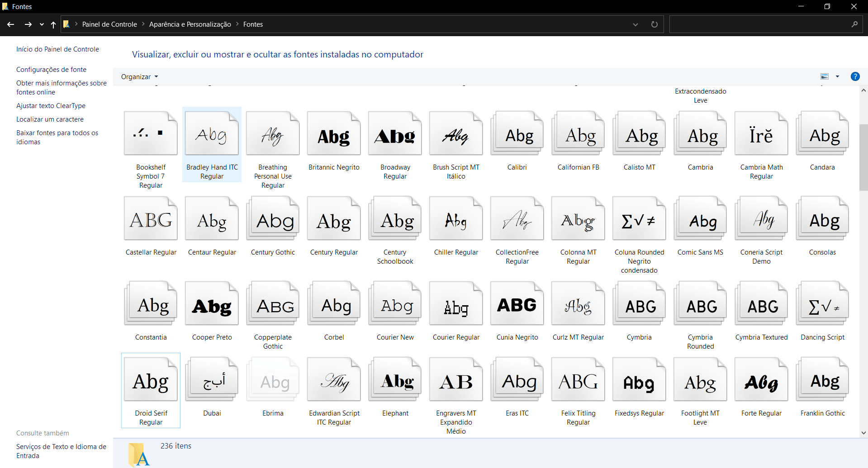Go up one folder level
Viewport: 868px width, 468px height.
(x=53, y=24)
